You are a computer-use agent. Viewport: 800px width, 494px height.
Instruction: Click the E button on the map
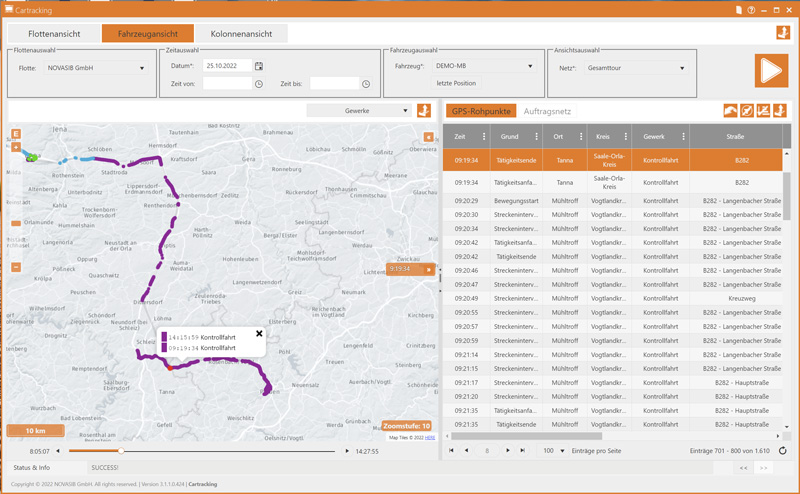(16, 134)
